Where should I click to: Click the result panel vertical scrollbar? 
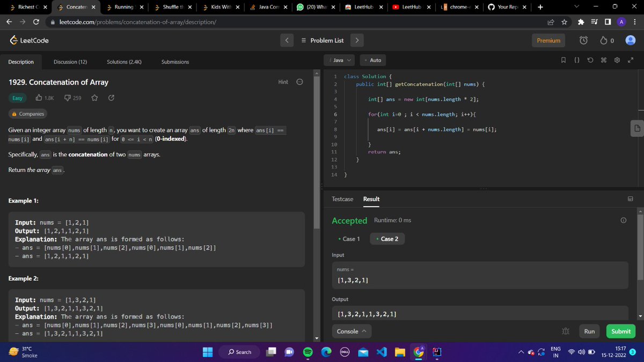tap(640, 247)
